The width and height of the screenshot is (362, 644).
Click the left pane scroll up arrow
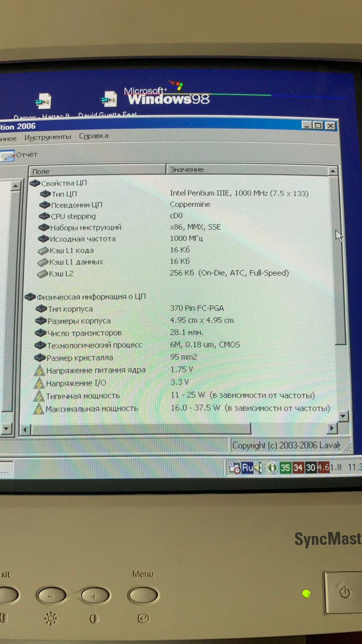(x=16, y=186)
